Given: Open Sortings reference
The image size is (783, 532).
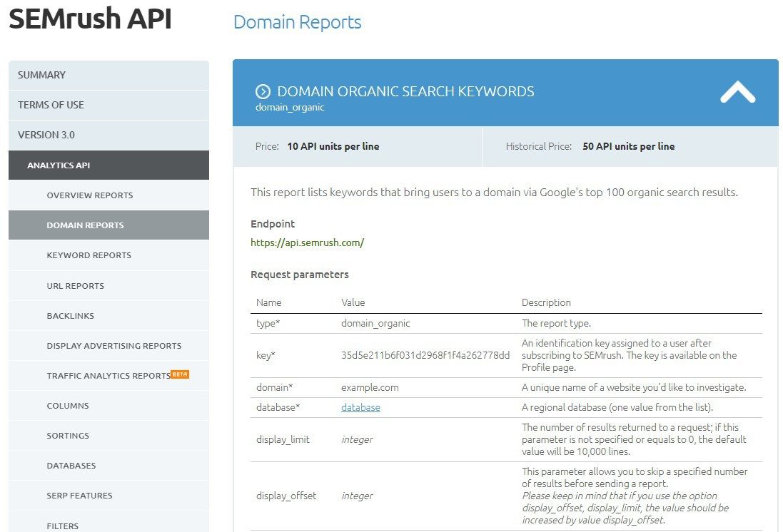Looking at the screenshot, I should coord(109,435).
